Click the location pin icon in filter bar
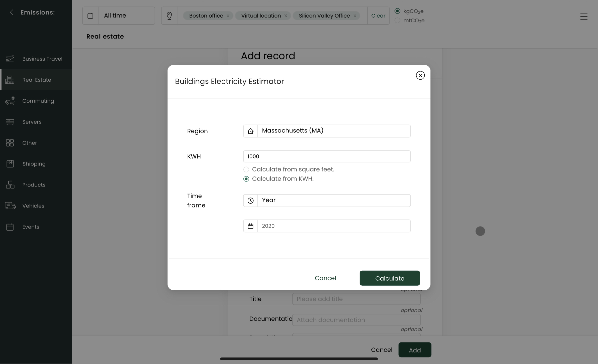Image resolution: width=598 pixels, height=364 pixels. coord(169,16)
